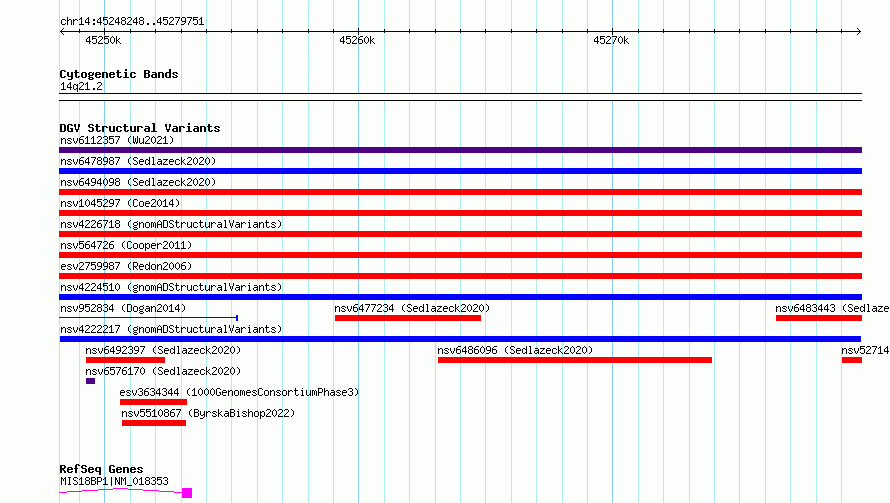This screenshot has height=503, width=890.
Task: Click the nsv6112357 (Wu2021) variant label
Action: [117, 140]
